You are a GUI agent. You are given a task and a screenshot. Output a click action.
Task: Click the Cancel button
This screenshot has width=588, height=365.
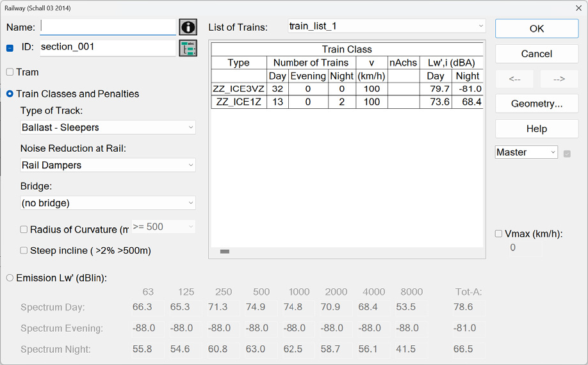[537, 54]
